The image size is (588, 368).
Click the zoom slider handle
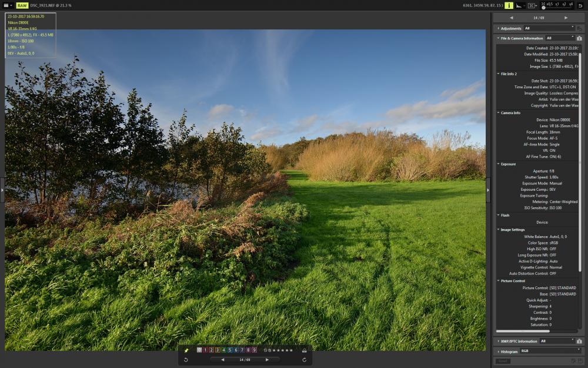(543, 8)
